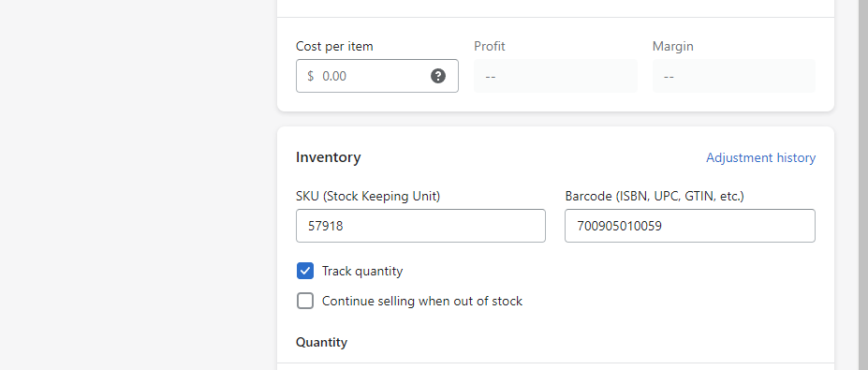
Task: Click the Quantity section heading
Action: coord(321,342)
